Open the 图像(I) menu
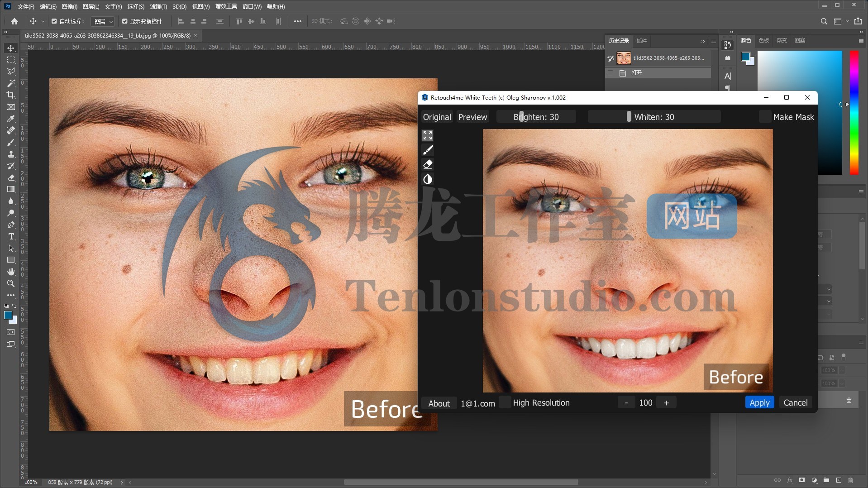This screenshot has width=868, height=488. click(x=70, y=6)
